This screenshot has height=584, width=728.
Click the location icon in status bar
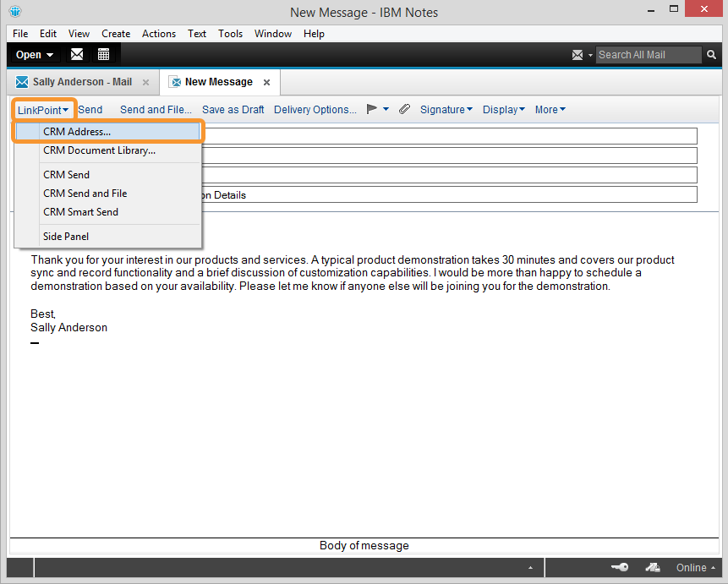click(x=653, y=567)
